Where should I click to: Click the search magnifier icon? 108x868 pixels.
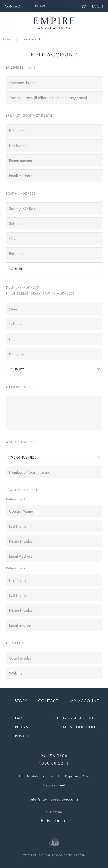(71, 6)
